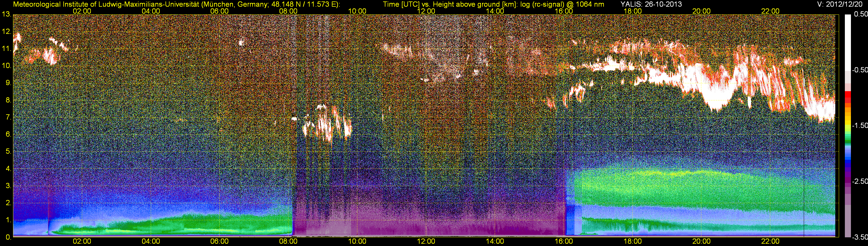Click the -3.50 value on the color scale

point(860,237)
